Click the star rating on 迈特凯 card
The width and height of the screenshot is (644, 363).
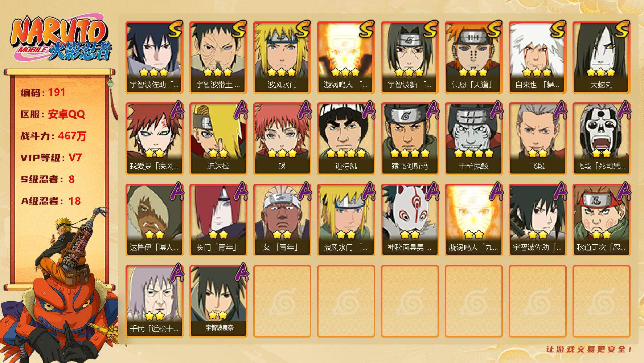click(346, 153)
